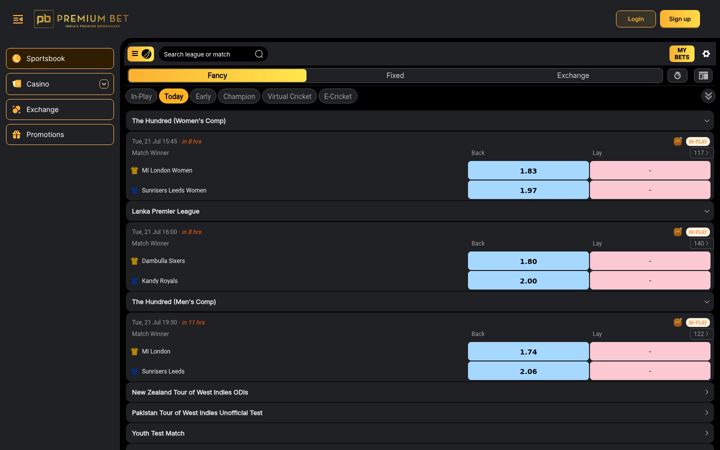Switch to the Exchange tab
The width and height of the screenshot is (720, 450).
tap(573, 75)
